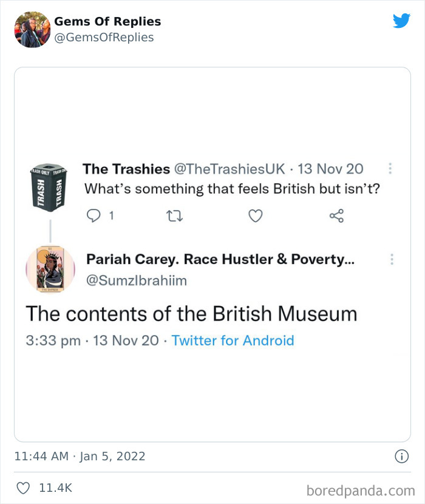425x504 pixels.
Task: Retweet The Trashies question
Action: pyautogui.click(x=175, y=216)
